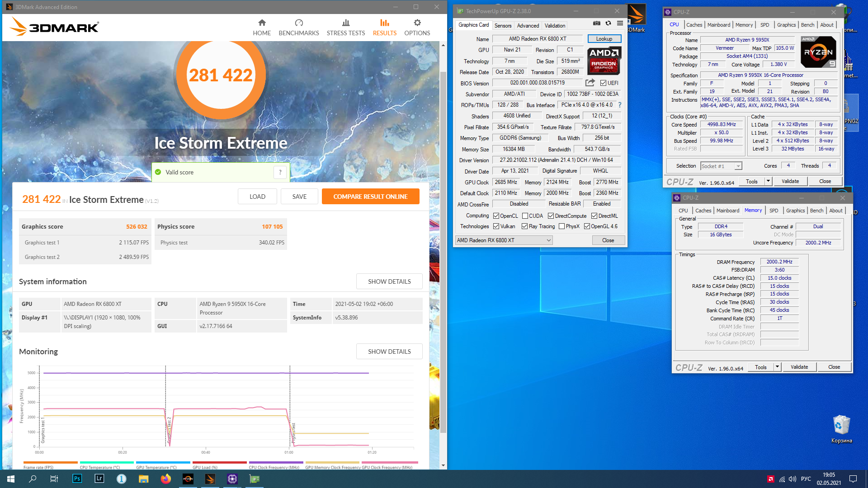Toggle the OpenGL 4.6 checkbox

pyautogui.click(x=587, y=226)
